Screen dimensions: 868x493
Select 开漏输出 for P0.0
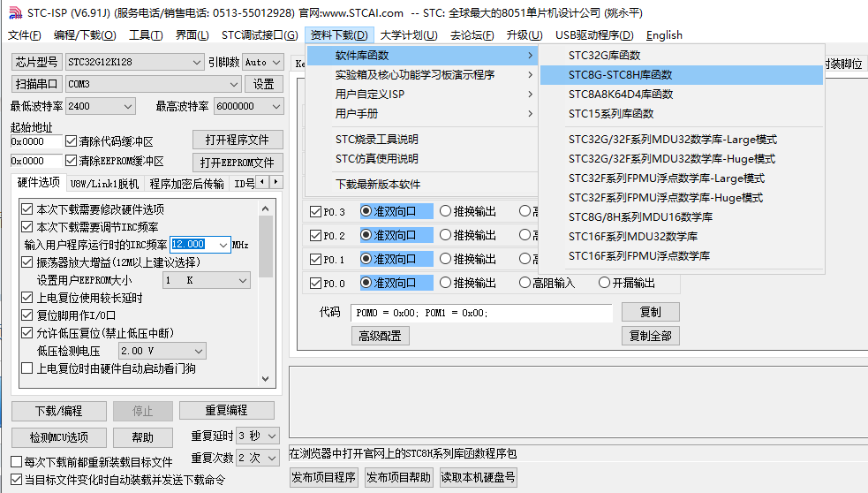[605, 283]
